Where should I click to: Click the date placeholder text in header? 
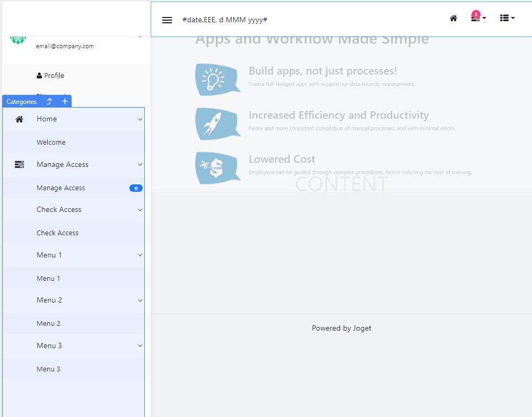click(x=225, y=20)
